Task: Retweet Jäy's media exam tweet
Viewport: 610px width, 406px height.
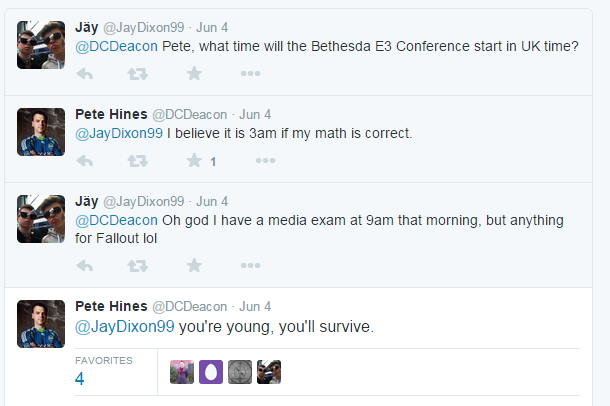Action: click(139, 265)
